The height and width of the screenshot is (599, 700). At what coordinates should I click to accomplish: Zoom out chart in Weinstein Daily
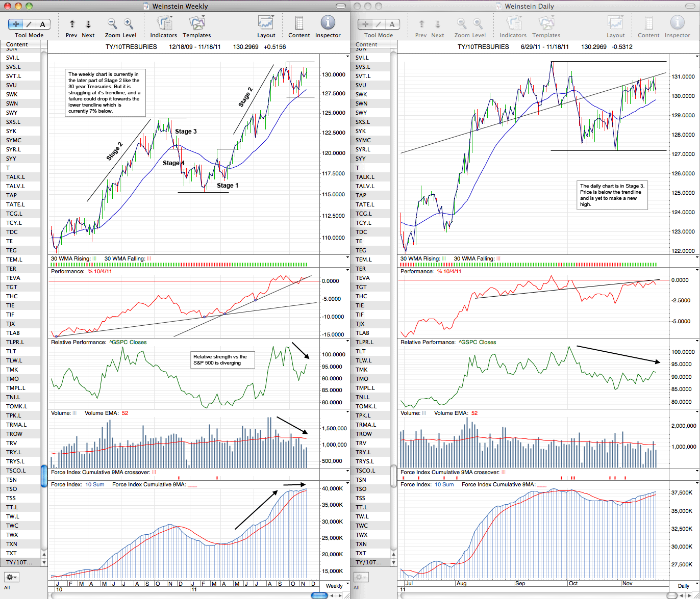pos(462,23)
